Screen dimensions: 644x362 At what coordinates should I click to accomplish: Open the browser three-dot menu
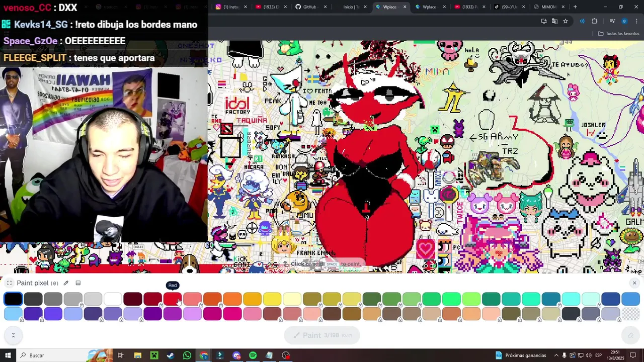[635, 21]
